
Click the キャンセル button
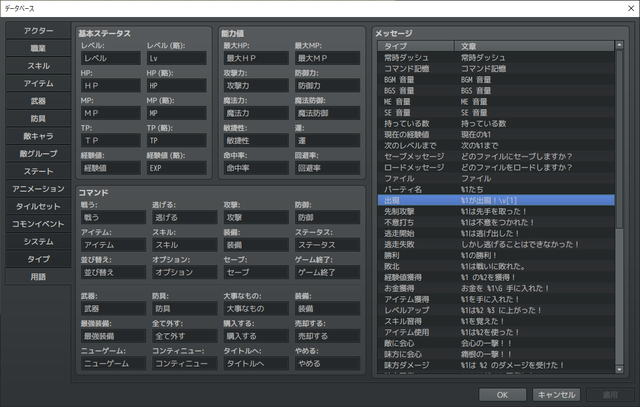coord(556,395)
